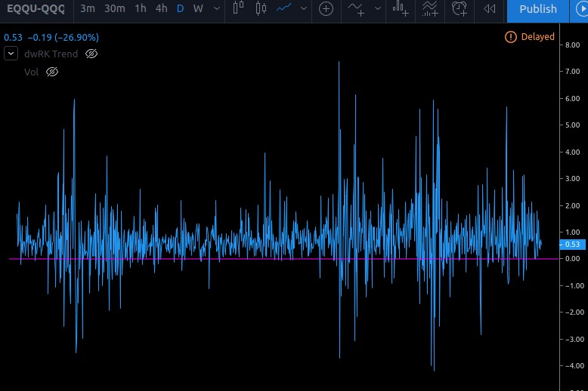Click the Compare or Add Symbol plus icon
The height and width of the screenshot is (391, 588).
[326, 9]
